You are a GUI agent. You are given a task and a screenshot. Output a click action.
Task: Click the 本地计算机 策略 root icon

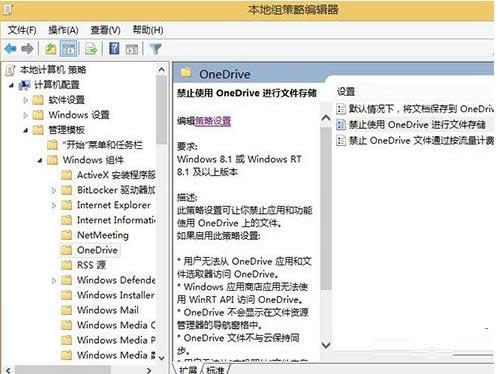(x=10, y=70)
